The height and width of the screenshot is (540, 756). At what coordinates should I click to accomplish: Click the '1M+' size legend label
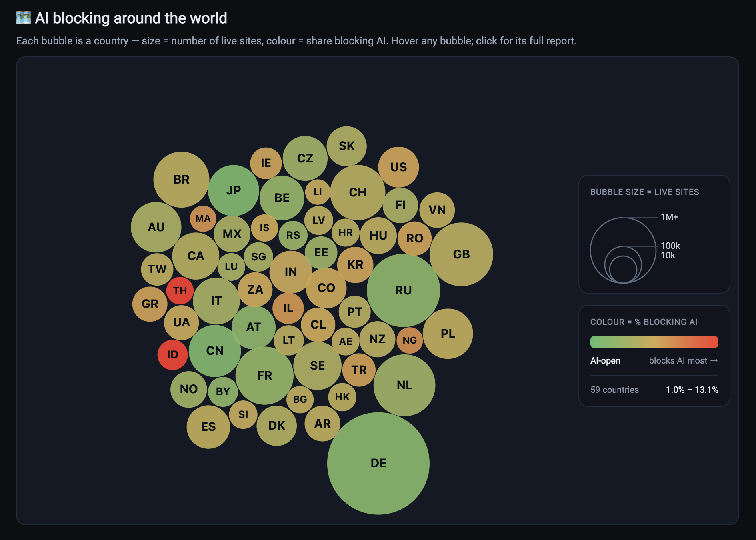(669, 217)
